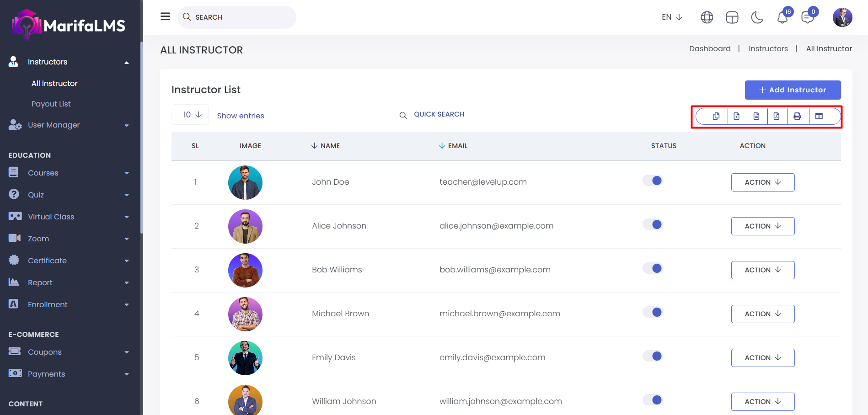Open Payout List in sidebar
Screen dimensions: 868x415
[51, 104]
